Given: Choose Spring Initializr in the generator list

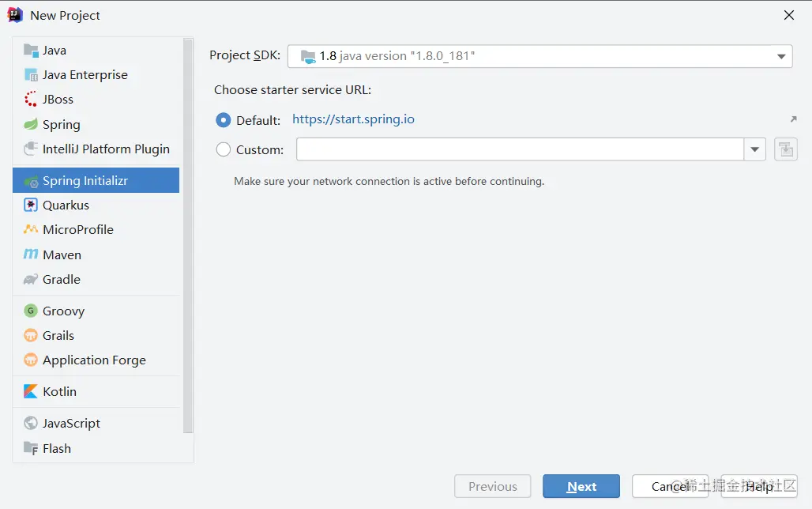Looking at the screenshot, I should 96,180.
